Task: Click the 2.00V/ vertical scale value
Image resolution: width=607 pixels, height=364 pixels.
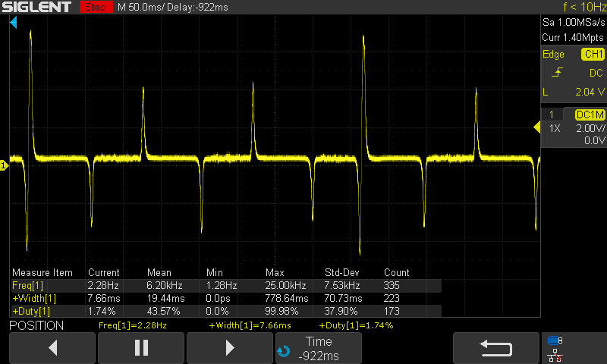Action: 591,128
